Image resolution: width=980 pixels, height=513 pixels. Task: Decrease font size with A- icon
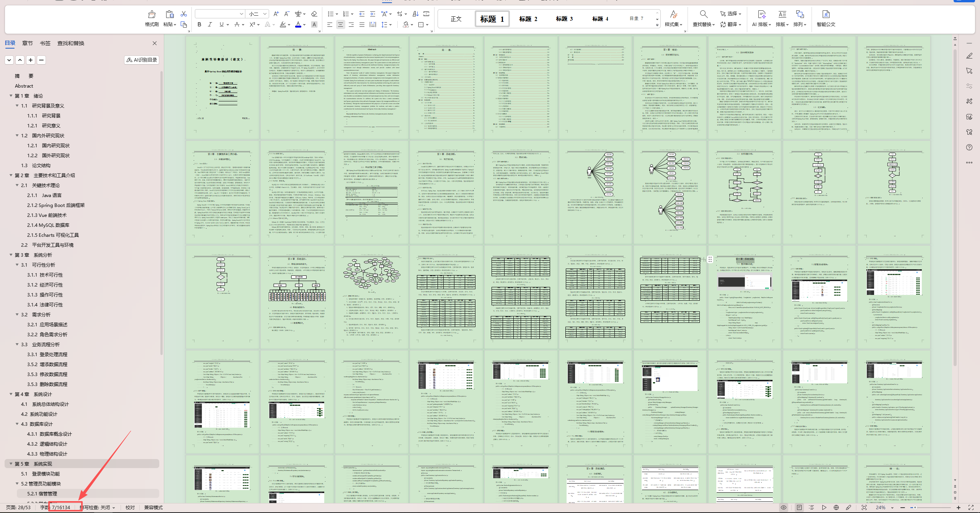click(287, 14)
